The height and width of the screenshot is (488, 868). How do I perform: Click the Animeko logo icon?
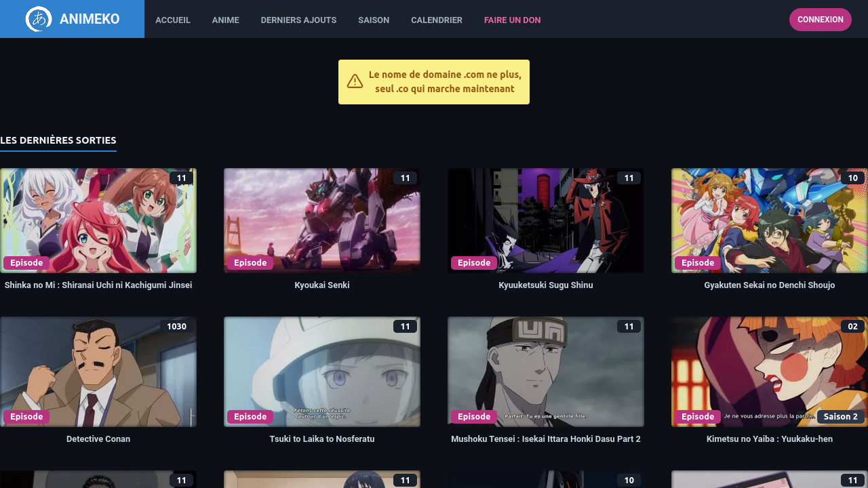[39, 19]
